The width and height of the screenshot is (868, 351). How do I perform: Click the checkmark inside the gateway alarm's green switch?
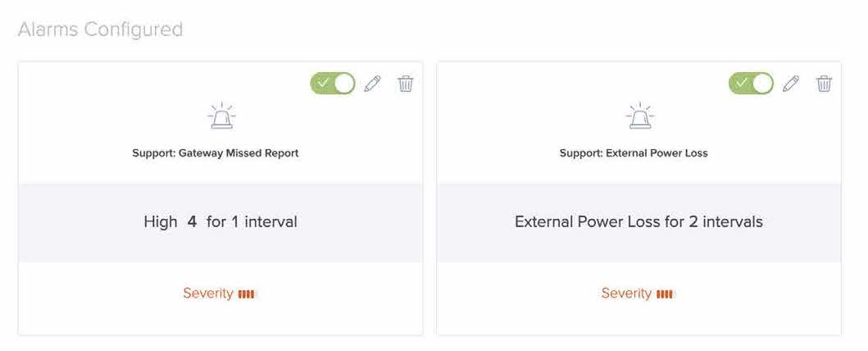324,83
